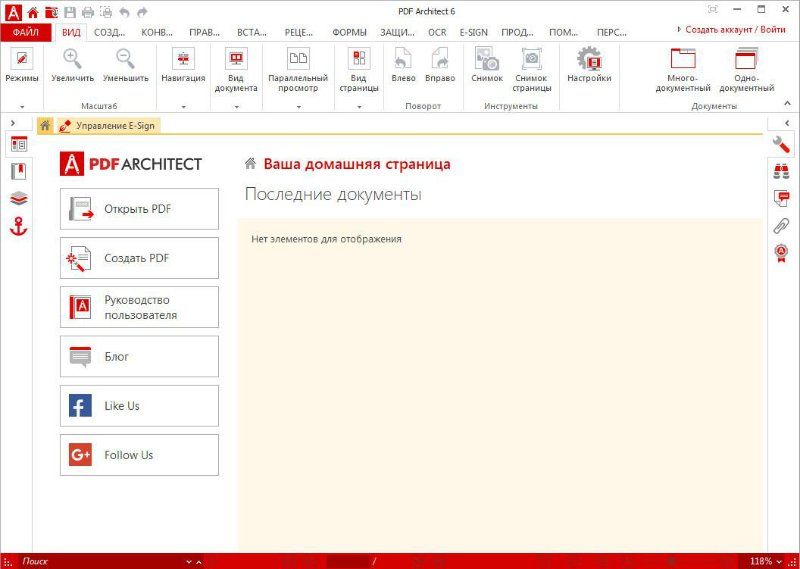Viewport: 800px width, 569px height.
Task: Open the comments panel in right sidebar
Action: (781, 199)
